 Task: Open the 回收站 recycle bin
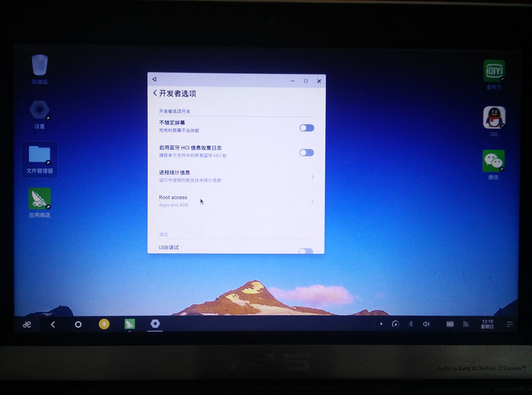tap(39, 64)
